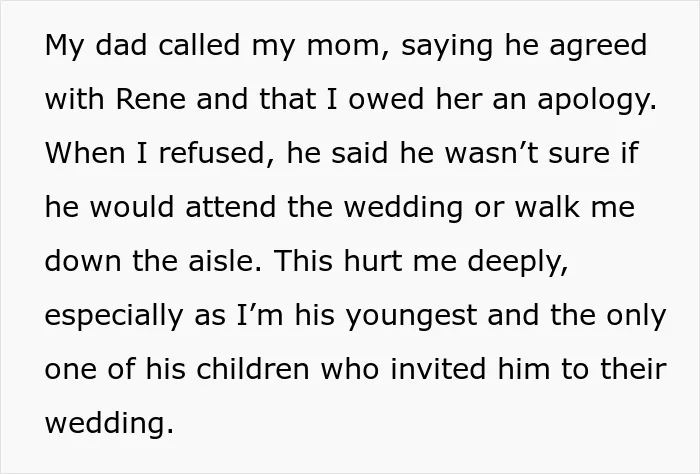Click the word "children" in the seventh line
Screen dimensions: 700x474
(253, 369)
